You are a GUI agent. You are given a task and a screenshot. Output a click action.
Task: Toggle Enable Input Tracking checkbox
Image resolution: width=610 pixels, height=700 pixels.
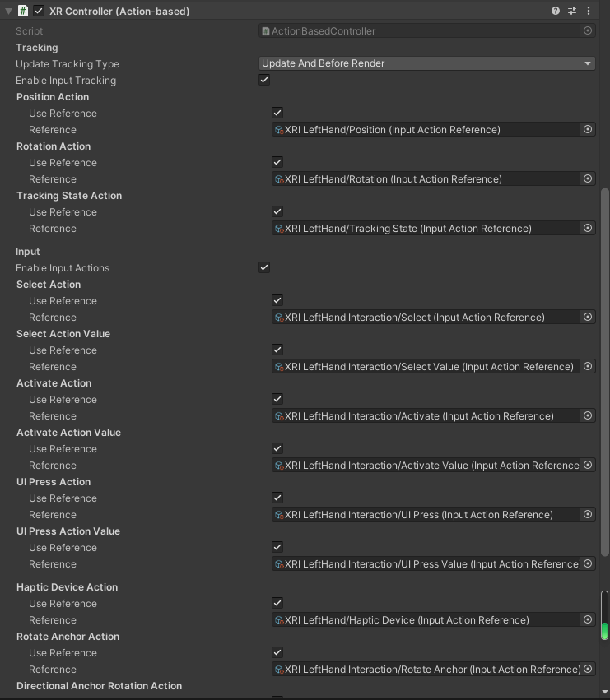click(264, 80)
